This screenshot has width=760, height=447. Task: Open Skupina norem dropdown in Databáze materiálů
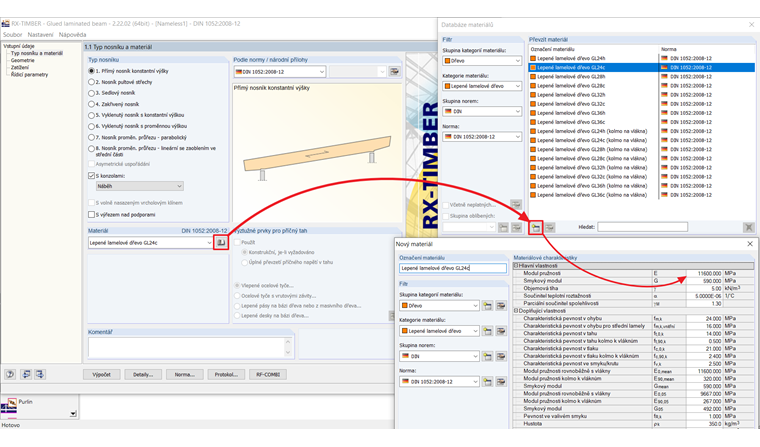pos(482,112)
